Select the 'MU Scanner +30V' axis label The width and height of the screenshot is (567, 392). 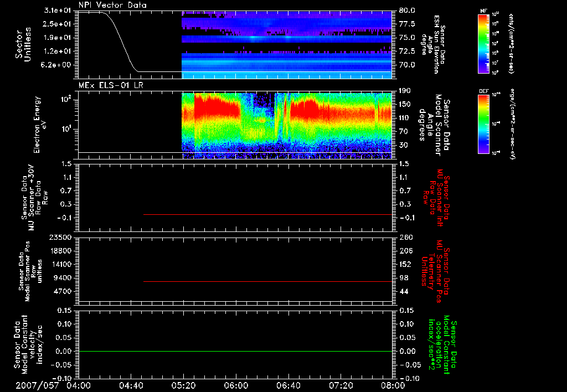(x=35, y=198)
